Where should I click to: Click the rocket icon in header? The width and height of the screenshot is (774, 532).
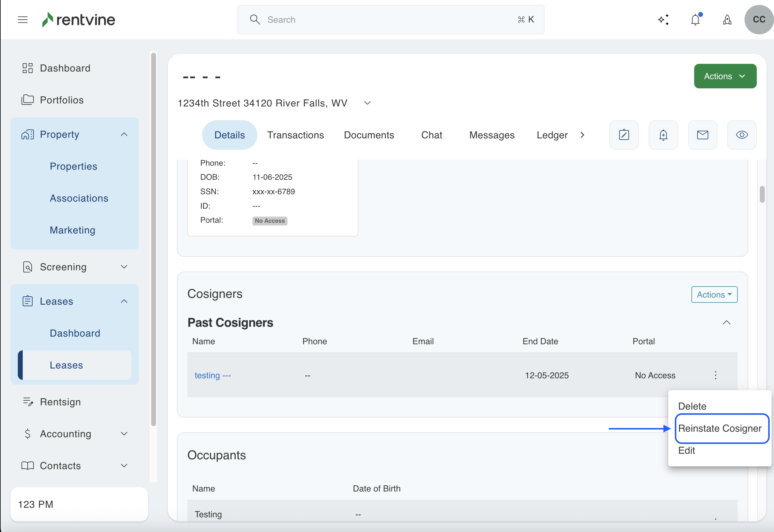(727, 20)
